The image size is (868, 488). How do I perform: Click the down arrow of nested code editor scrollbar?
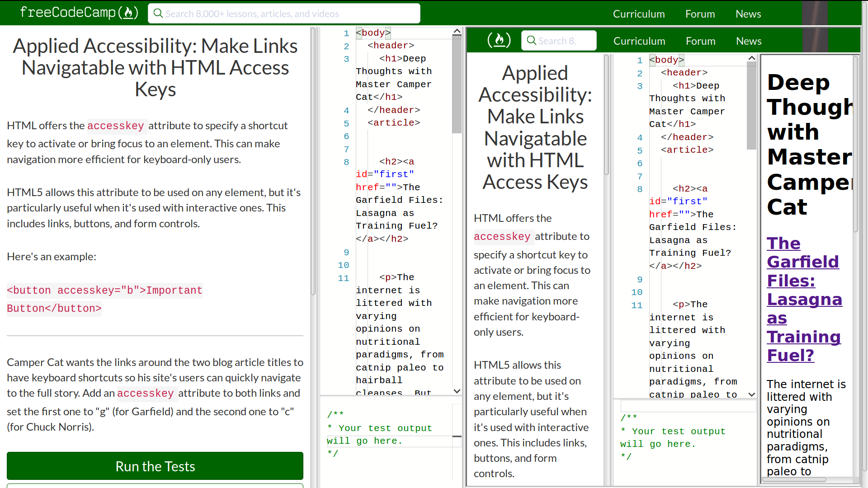click(x=751, y=394)
